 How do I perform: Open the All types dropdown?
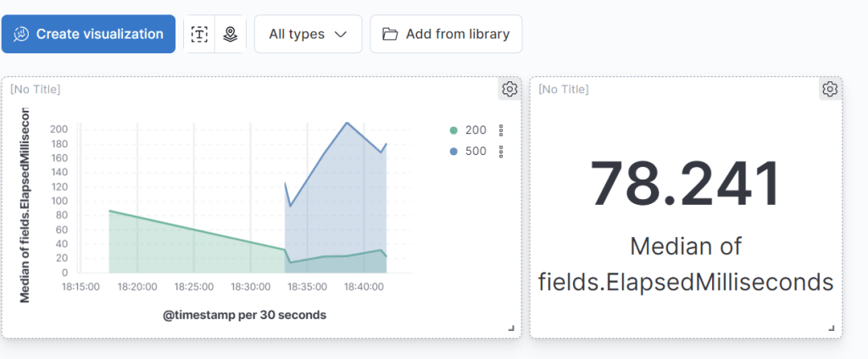[308, 34]
